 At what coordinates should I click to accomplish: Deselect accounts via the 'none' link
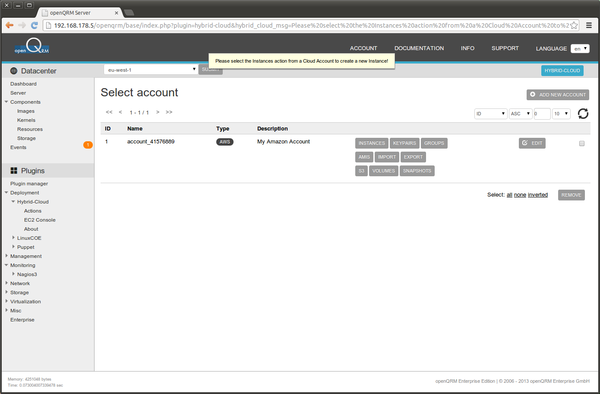click(520, 195)
